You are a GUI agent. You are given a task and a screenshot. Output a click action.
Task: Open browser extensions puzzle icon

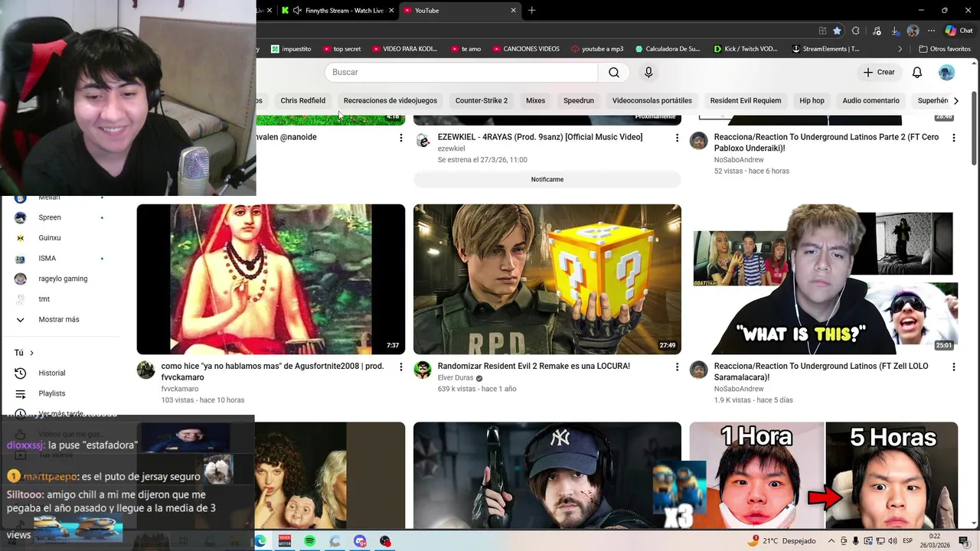(x=856, y=31)
